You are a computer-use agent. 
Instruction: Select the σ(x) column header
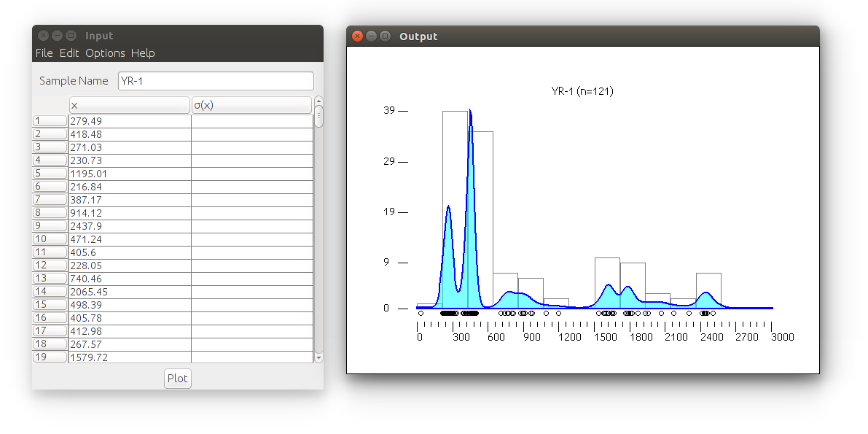(251, 105)
